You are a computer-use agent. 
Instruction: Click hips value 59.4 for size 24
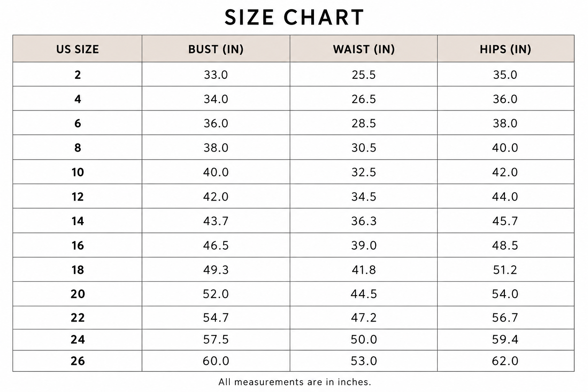tap(505, 340)
